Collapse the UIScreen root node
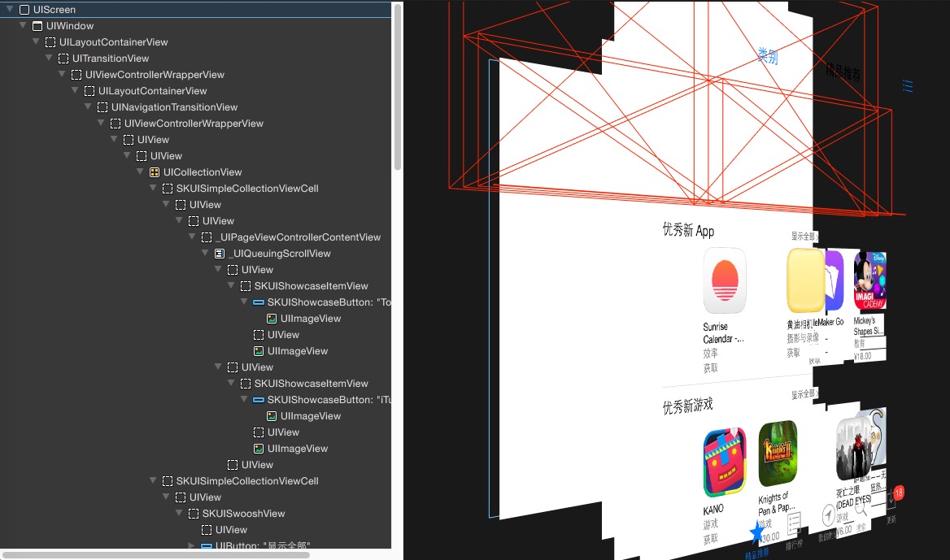 10,10
